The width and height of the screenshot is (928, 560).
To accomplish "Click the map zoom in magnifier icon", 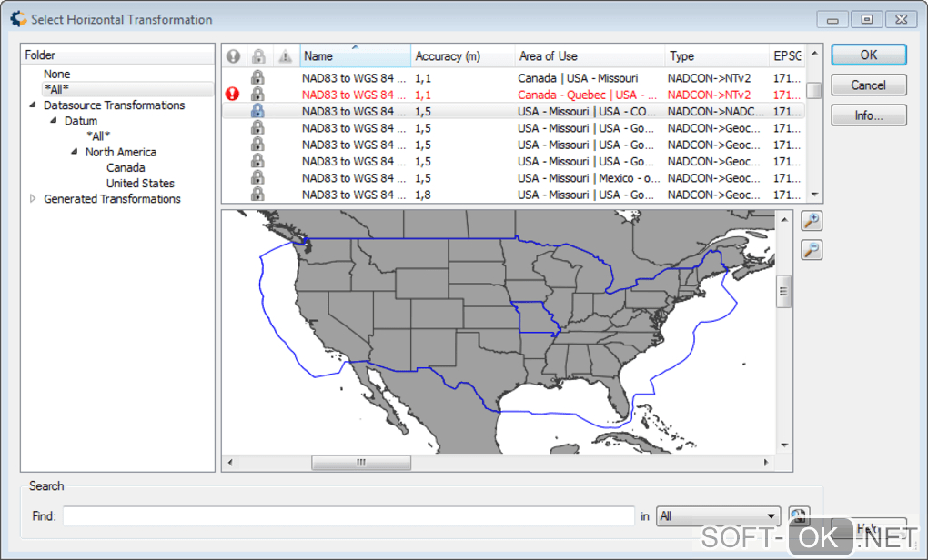I will point(812,221).
